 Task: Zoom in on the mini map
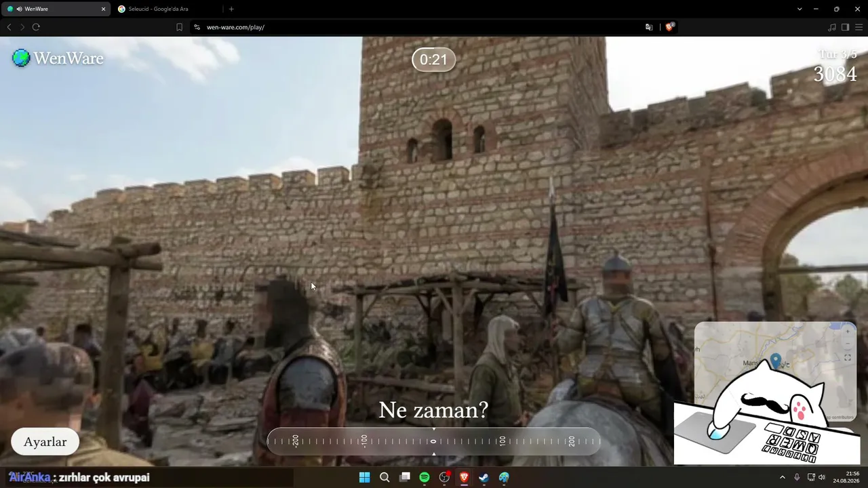click(x=847, y=332)
